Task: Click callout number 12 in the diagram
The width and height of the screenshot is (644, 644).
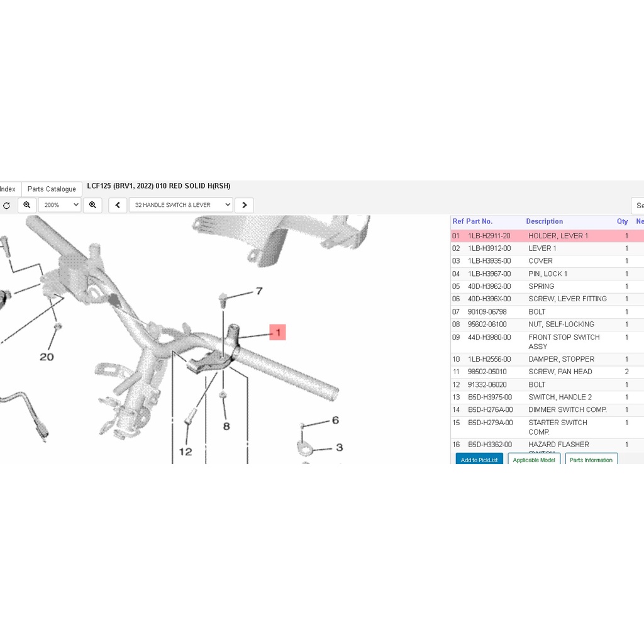Action: [x=186, y=451]
